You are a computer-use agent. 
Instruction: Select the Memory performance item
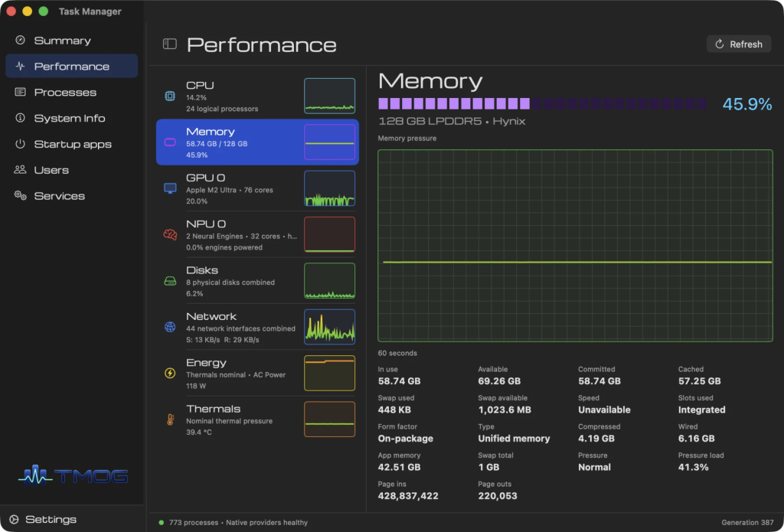257,142
